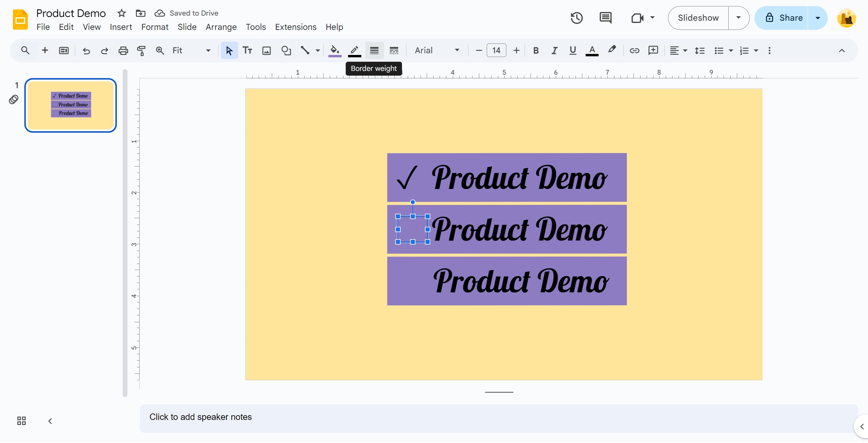Switch to grid view
868x443 pixels.
point(21,421)
